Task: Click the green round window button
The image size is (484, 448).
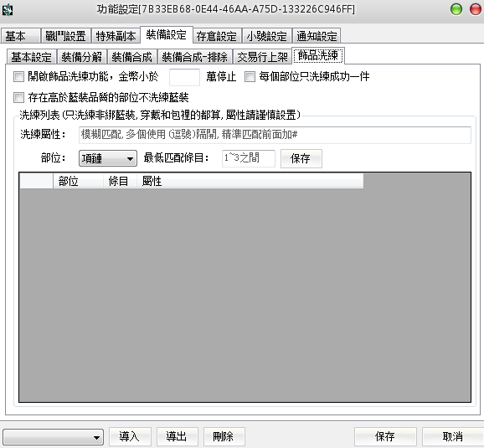Action: (456, 9)
